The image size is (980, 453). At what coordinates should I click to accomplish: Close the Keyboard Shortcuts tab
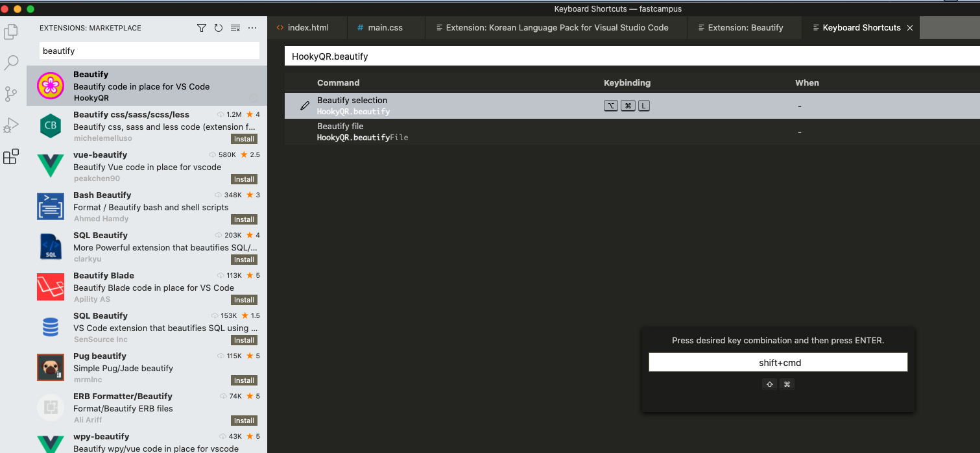[910, 28]
